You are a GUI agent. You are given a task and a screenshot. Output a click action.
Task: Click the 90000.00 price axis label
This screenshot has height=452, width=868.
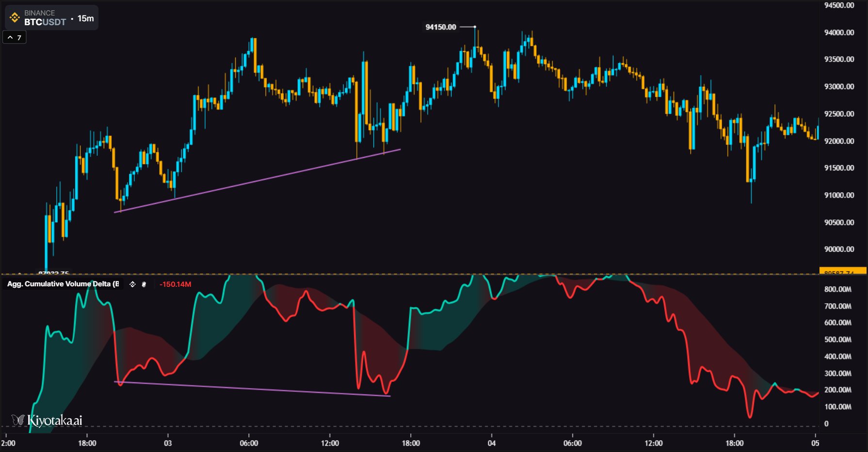pyautogui.click(x=839, y=249)
